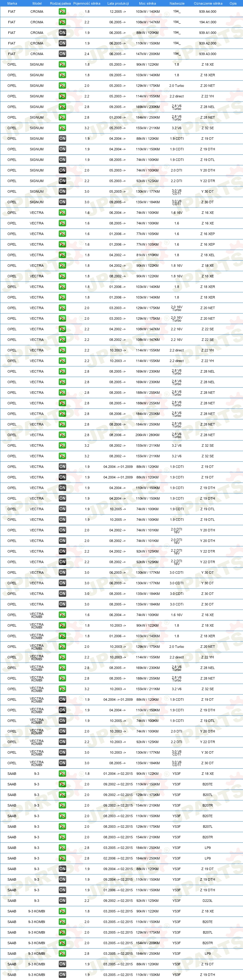
Task: Click diesel icon in Vectra Kombi Z 19 DT row
Action: click(62, 700)
